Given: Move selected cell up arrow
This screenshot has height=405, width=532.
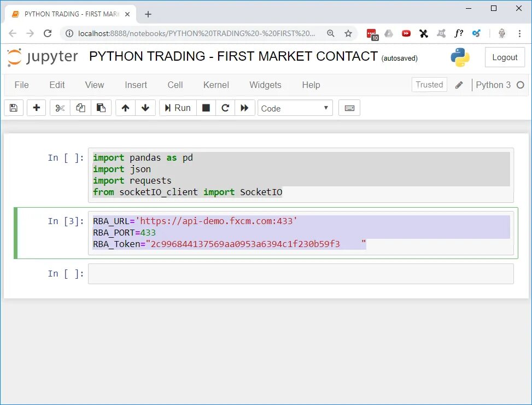Looking at the screenshot, I should (x=126, y=108).
